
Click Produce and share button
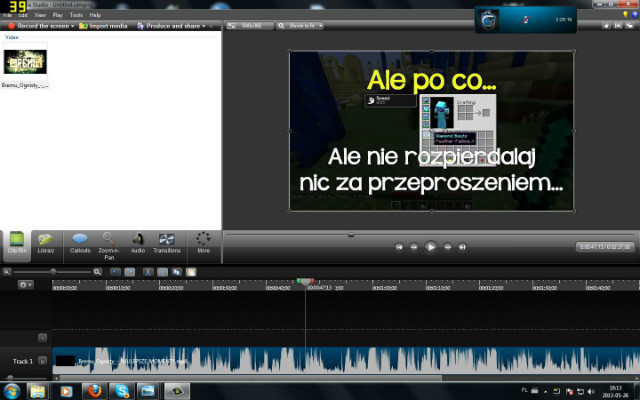point(169,26)
